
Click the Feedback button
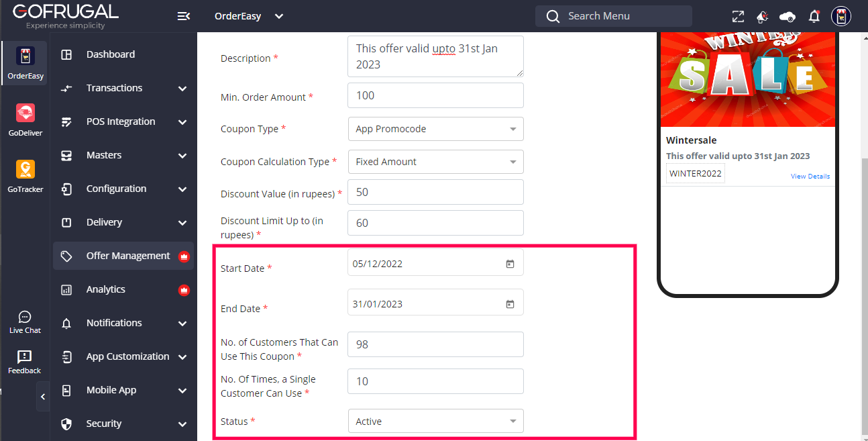(x=25, y=362)
